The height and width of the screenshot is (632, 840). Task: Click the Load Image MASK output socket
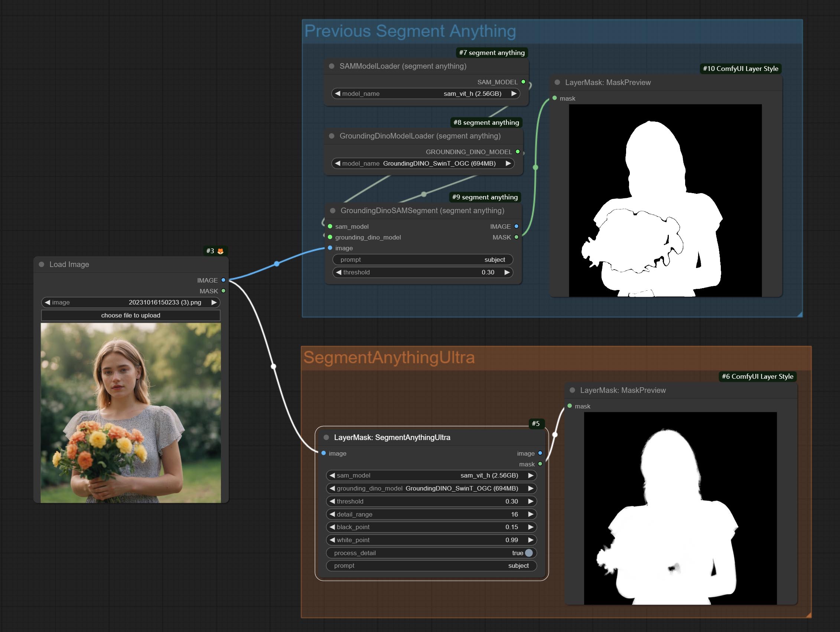coord(223,291)
